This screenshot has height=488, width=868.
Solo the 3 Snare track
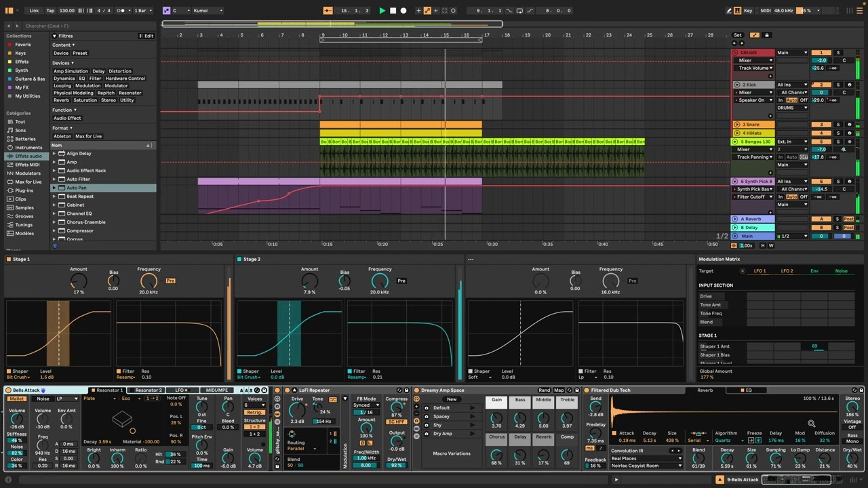837,125
